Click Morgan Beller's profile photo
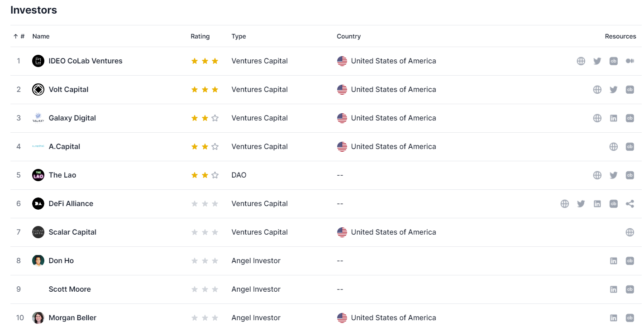644x332 pixels. 38,318
